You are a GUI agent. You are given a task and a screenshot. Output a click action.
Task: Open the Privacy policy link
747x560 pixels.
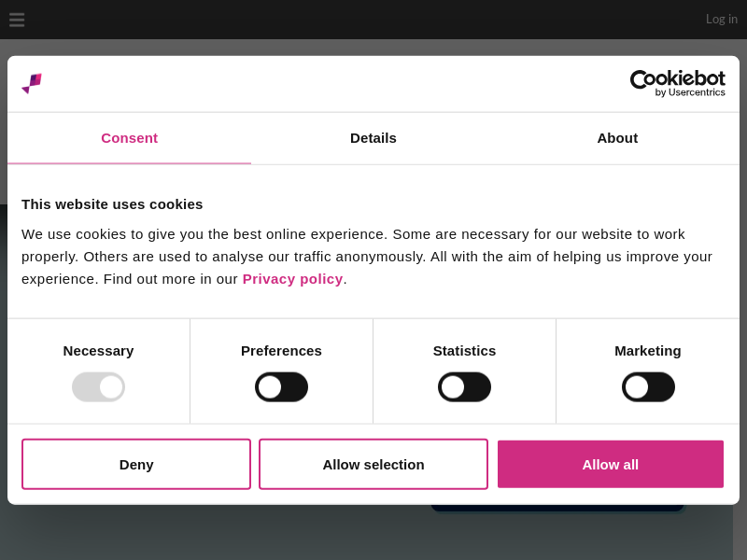(x=292, y=279)
